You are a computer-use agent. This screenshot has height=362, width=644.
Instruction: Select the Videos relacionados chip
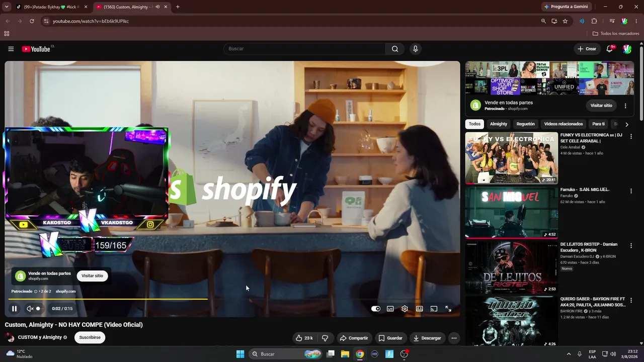tap(563, 124)
